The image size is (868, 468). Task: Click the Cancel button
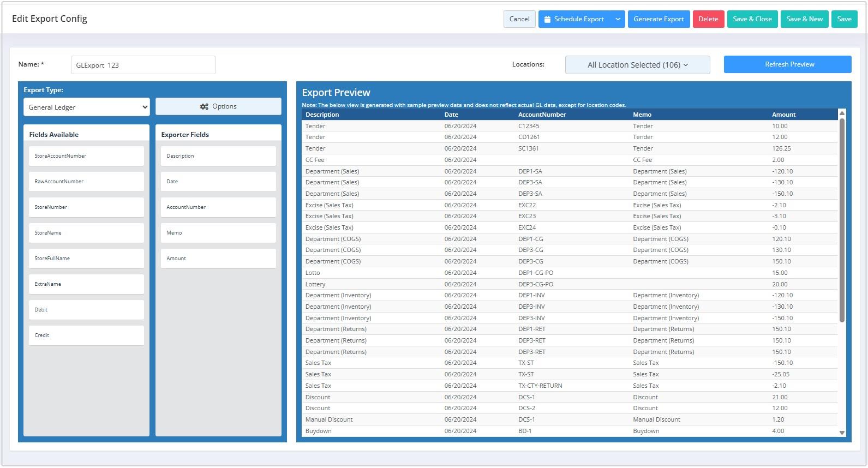(519, 19)
